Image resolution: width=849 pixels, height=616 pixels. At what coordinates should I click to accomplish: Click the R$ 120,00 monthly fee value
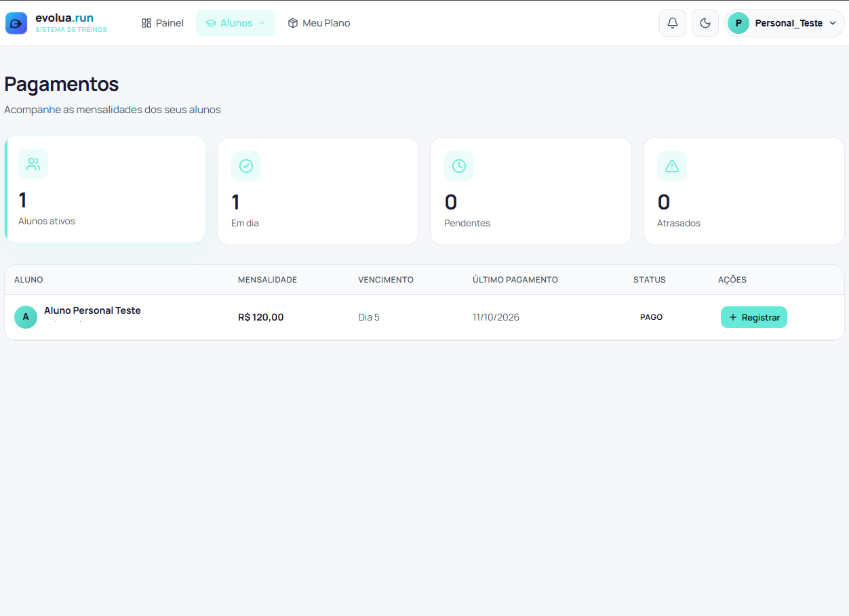[261, 317]
